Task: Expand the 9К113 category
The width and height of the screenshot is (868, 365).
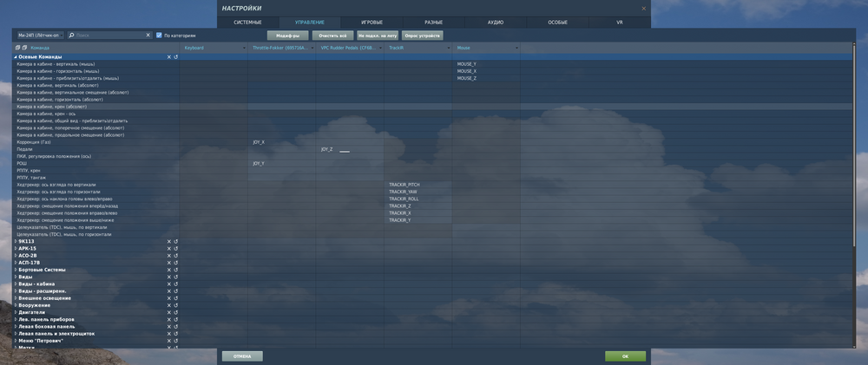Action: point(16,242)
